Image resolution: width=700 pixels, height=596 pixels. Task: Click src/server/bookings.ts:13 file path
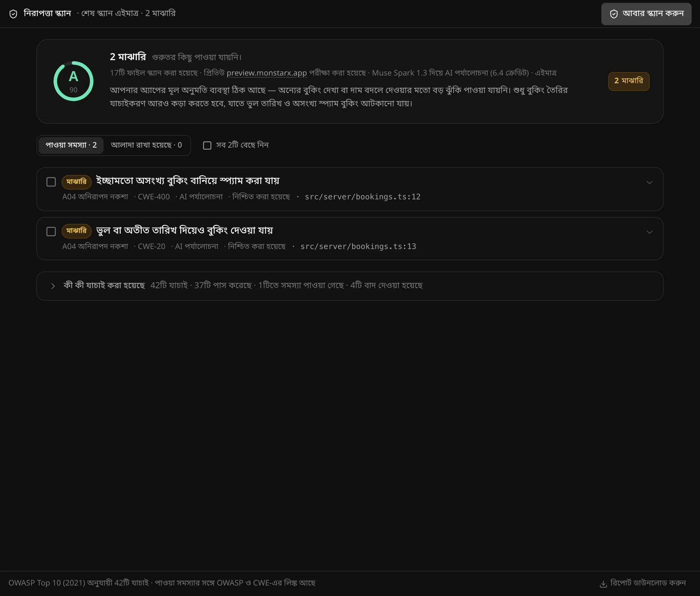tap(358, 247)
